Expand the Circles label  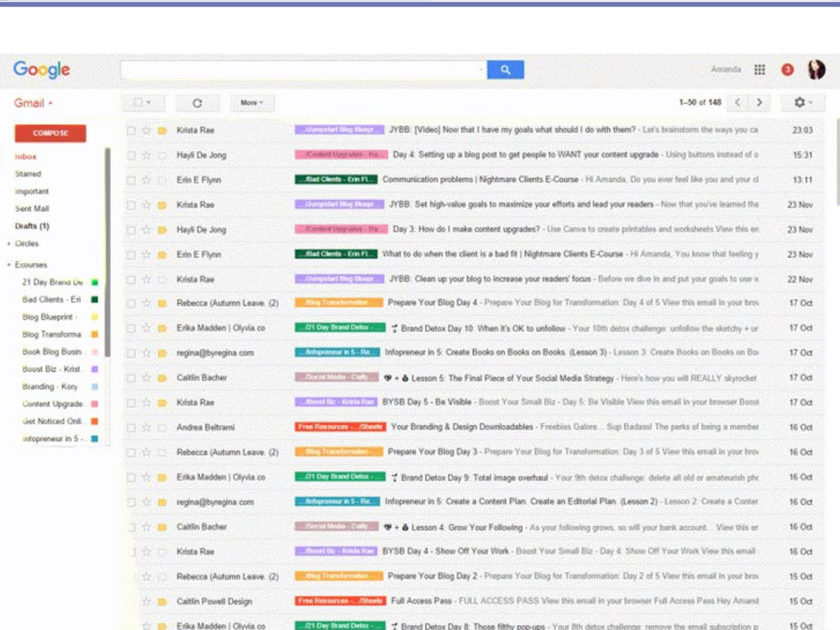[9, 244]
